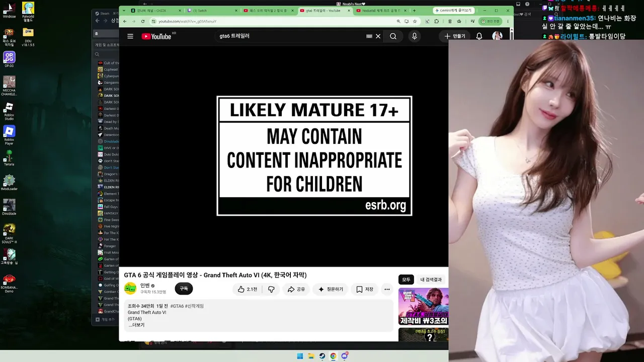Open Discord from the taskbar

coord(345,356)
